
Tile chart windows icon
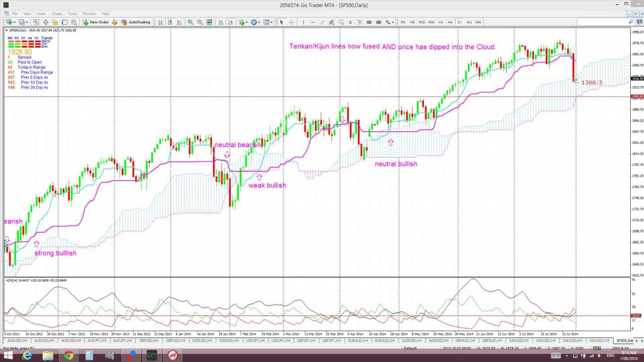pyautogui.click(x=209, y=22)
